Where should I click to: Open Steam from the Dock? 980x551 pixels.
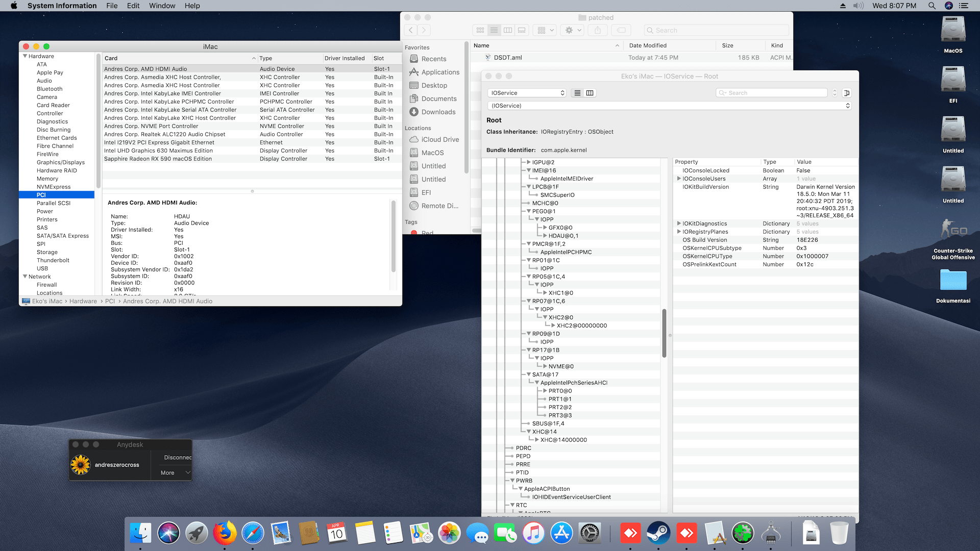658,534
